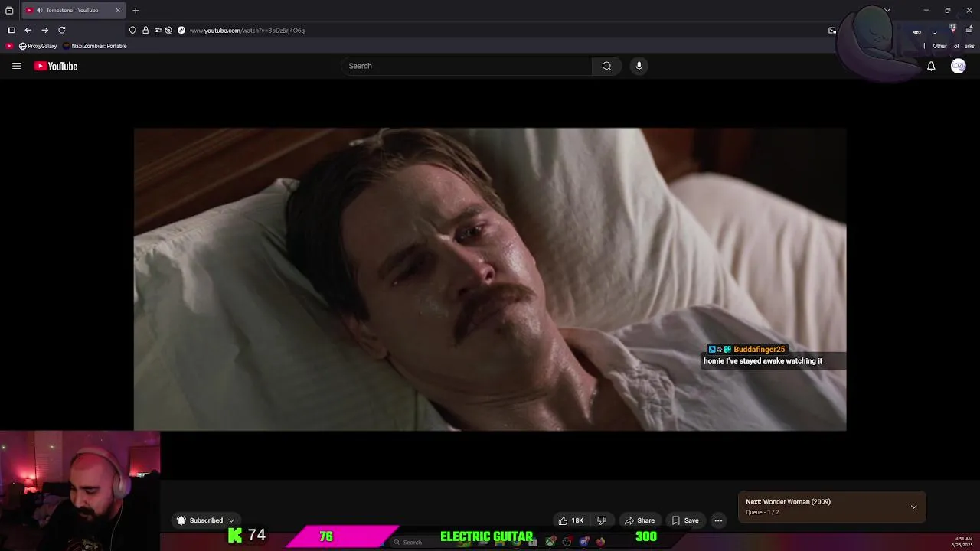This screenshot has width=980, height=551.
Task: Open YouTube notifications bell
Action: pos(931,67)
